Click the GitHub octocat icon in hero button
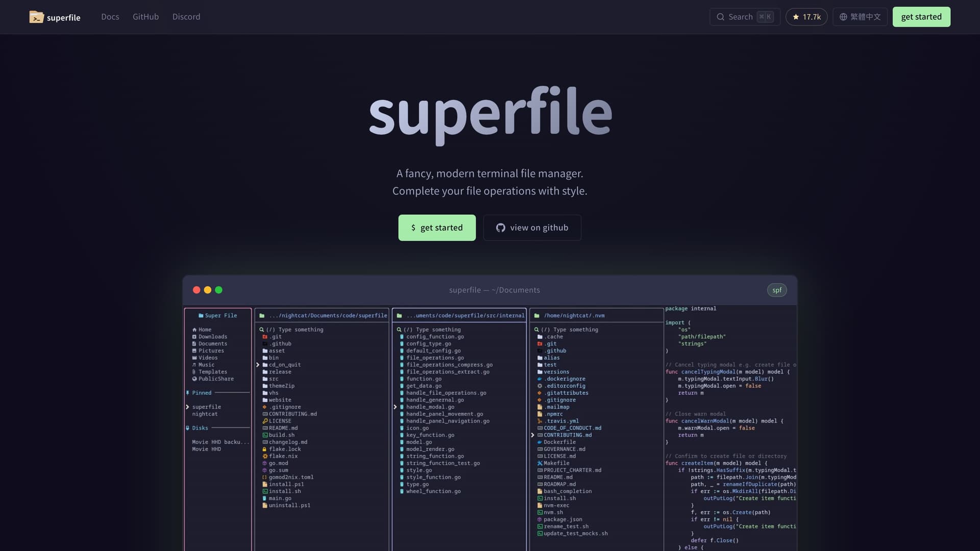Screen dimensions: 980x551 pos(501,228)
